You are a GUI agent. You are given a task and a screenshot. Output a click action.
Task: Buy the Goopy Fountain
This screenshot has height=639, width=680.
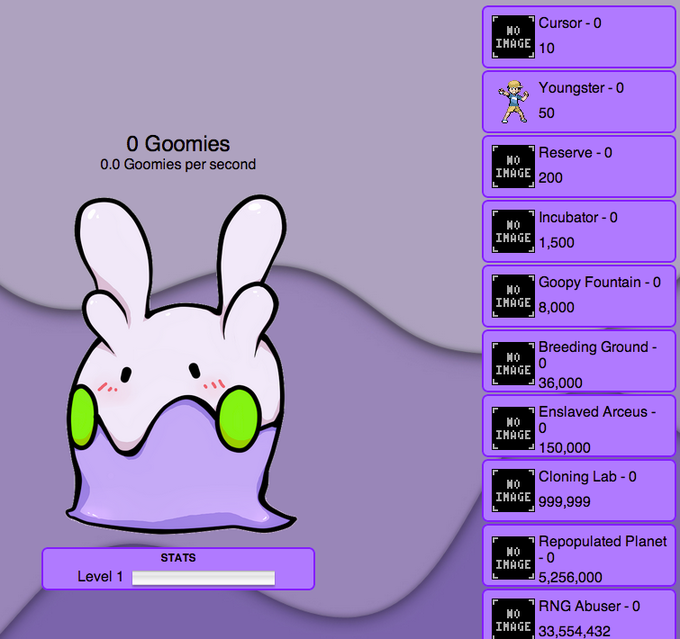tap(579, 296)
